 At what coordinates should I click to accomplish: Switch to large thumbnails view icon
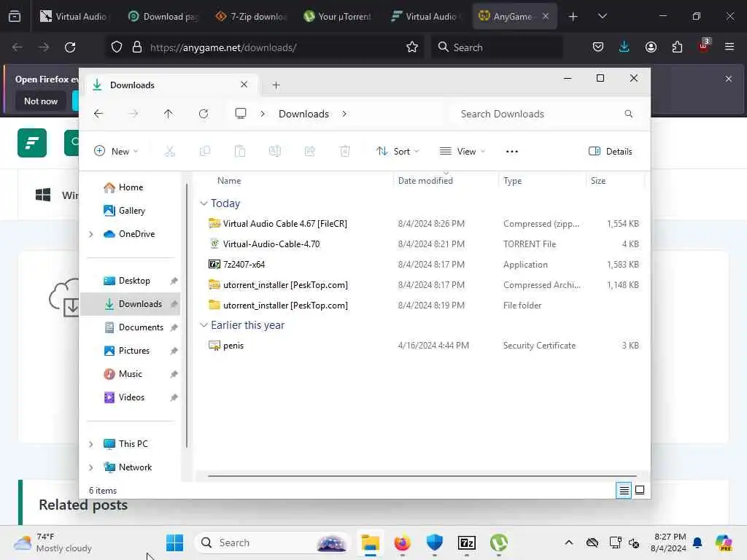(x=640, y=490)
